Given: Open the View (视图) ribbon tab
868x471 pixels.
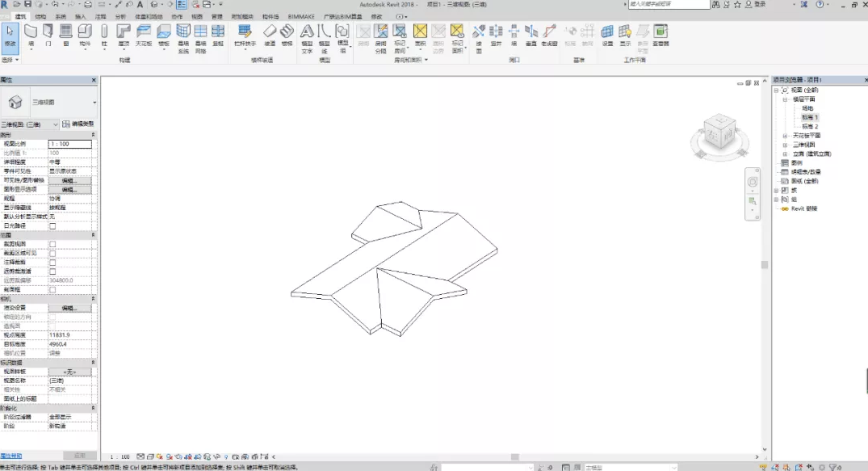Looking at the screenshot, I should (196, 17).
